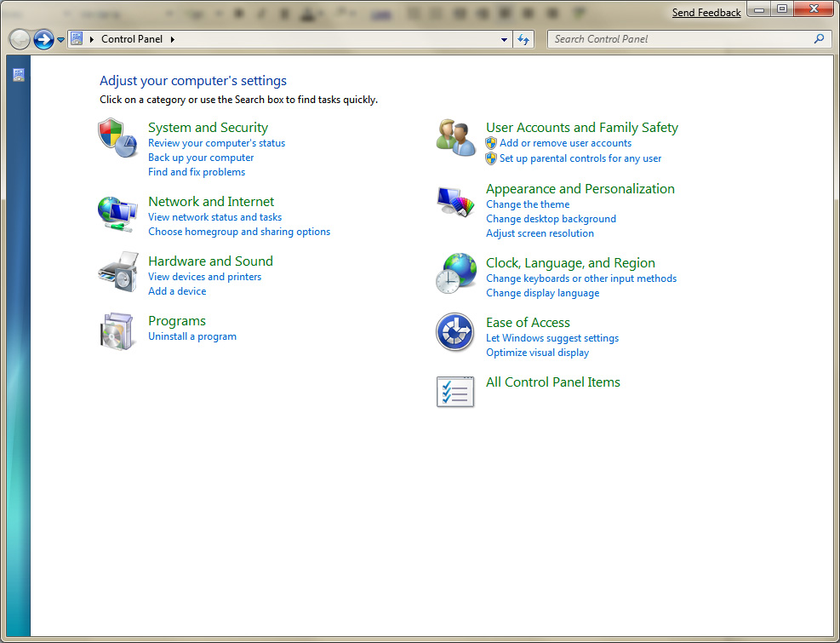Click the Control Panel icon in address bar

pyautogui.click(x=77, y=38)
